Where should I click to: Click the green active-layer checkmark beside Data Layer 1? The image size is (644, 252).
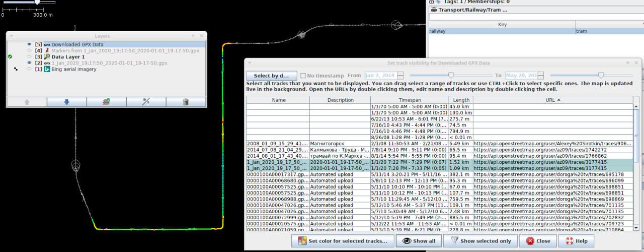click(x=10, y=57)
